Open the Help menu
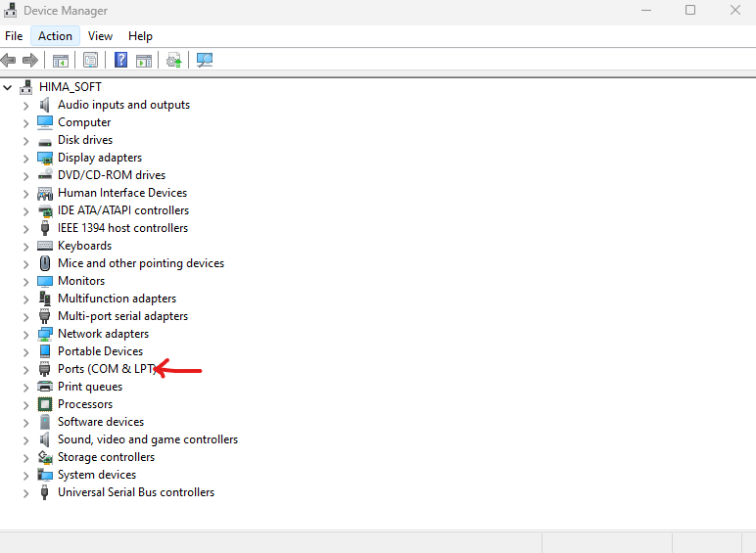The width and height of the screenshot is (756, 553). [x=140, y=36]
